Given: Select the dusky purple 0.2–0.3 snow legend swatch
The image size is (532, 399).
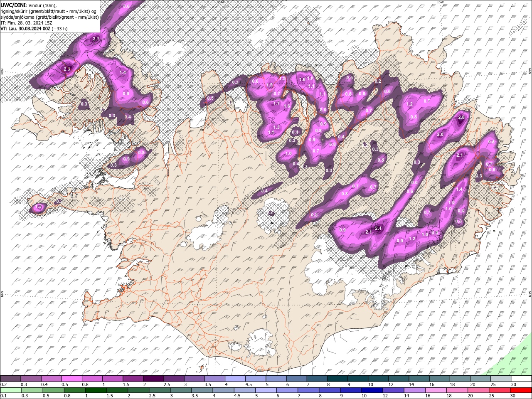Looking at the screenshot, I should (x=10, y=378).
